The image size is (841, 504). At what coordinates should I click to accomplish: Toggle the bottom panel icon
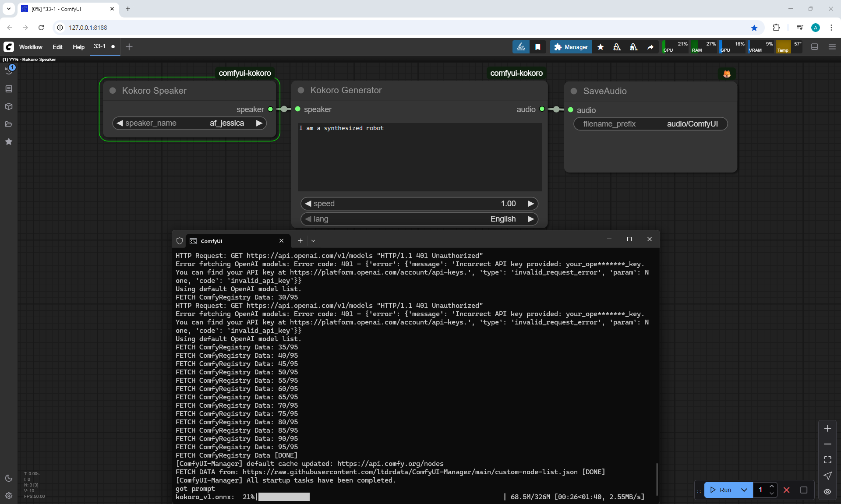coord(815,47)
